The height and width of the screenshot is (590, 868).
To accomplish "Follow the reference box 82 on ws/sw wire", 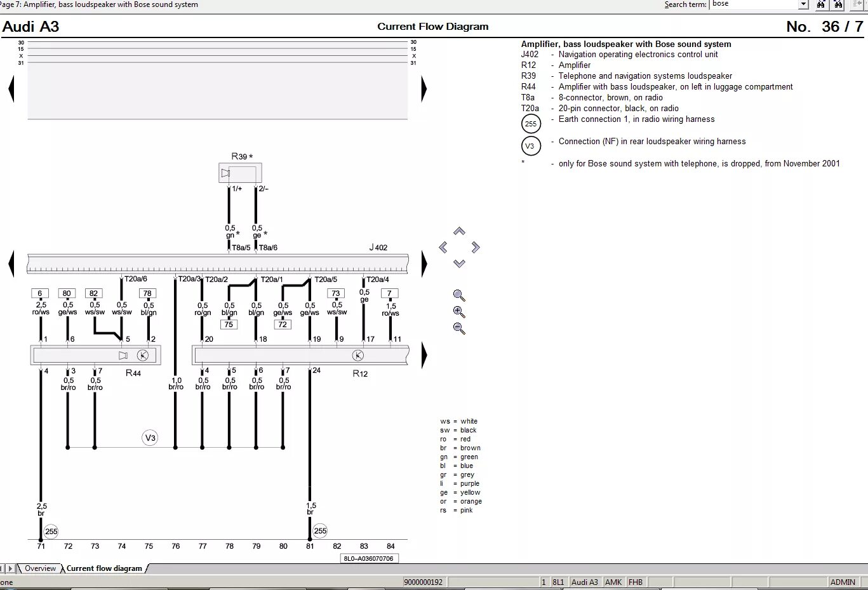I will 94,293.
